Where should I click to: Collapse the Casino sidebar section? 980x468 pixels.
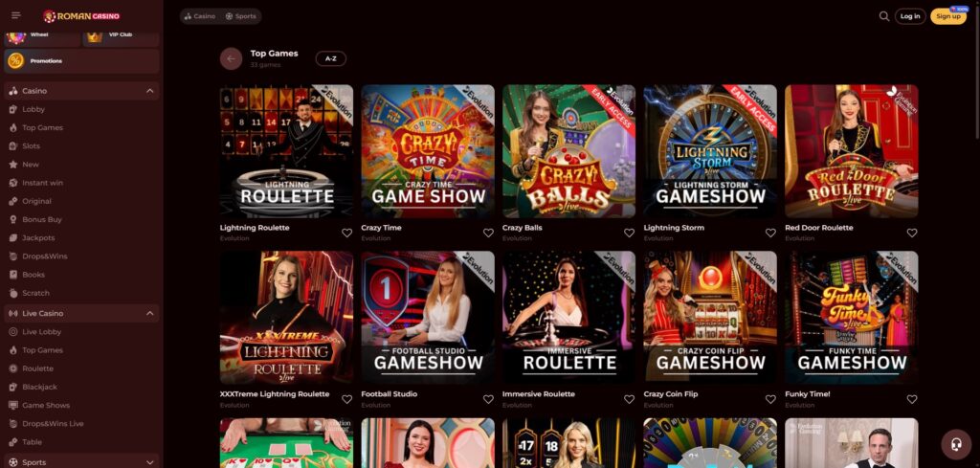[150, 91]
